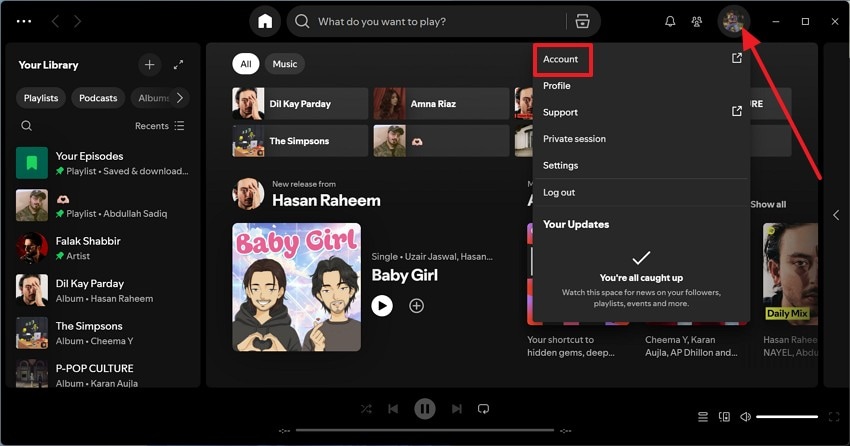Open The Simpsons album in library

103,333
